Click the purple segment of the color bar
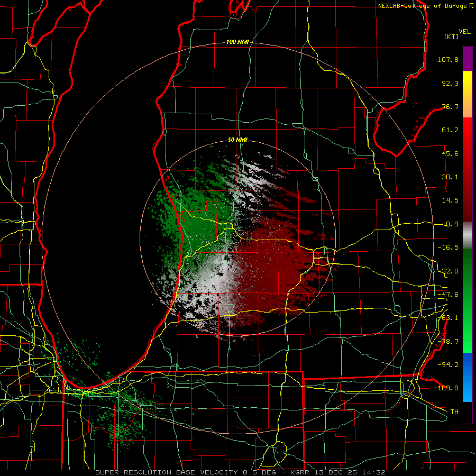Image resolution: width=476 pixels, height=476 pixels. click(467, 59)
